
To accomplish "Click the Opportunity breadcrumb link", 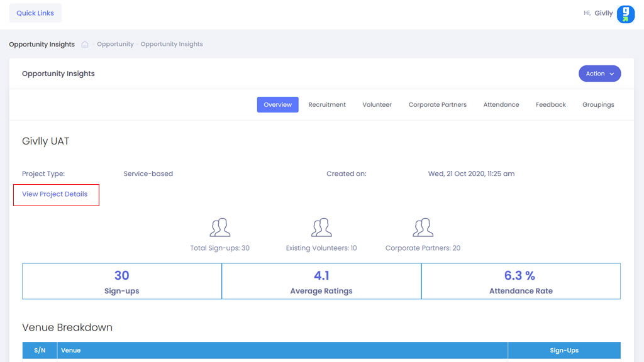I will (x=115, y=45).
